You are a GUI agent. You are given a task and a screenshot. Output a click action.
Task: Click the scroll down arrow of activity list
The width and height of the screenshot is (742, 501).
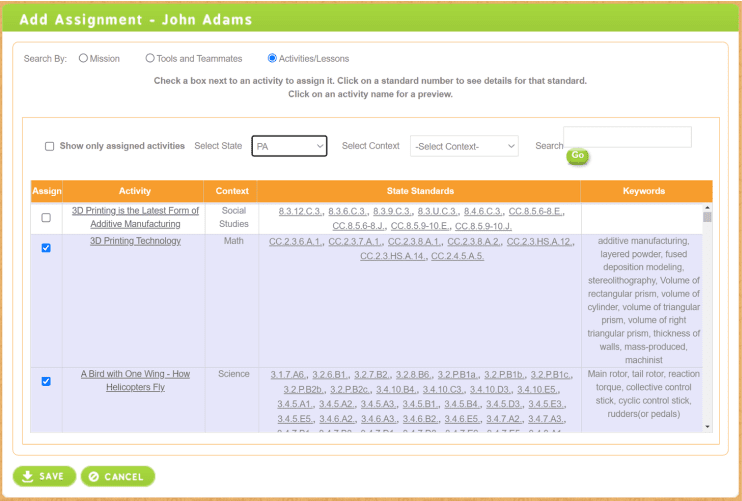[707, 426]
